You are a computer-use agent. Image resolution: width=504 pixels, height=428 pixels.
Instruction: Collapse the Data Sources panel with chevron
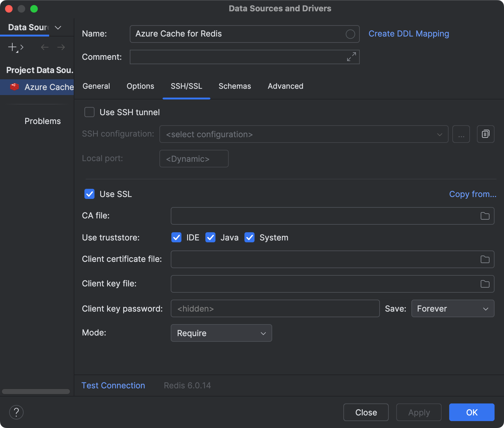coord(58,28)
